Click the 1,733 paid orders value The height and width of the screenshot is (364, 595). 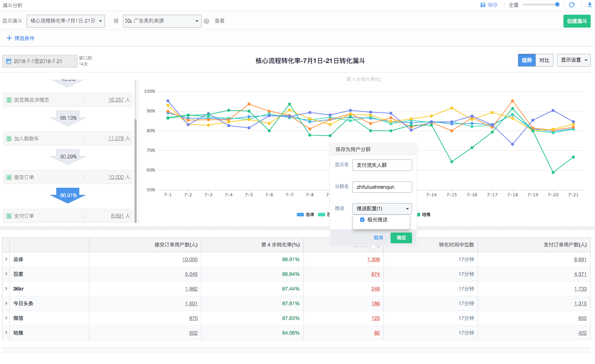click(x=580, y=289)
